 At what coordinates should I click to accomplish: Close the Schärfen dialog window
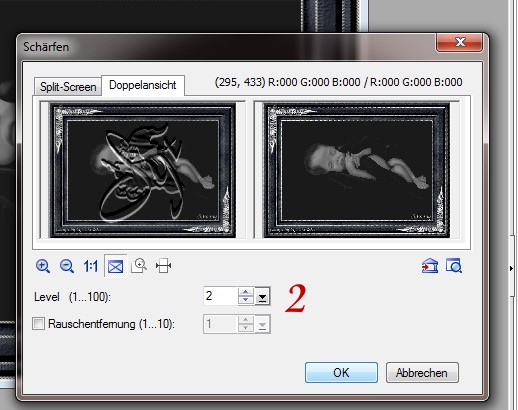tap(459, 42)
